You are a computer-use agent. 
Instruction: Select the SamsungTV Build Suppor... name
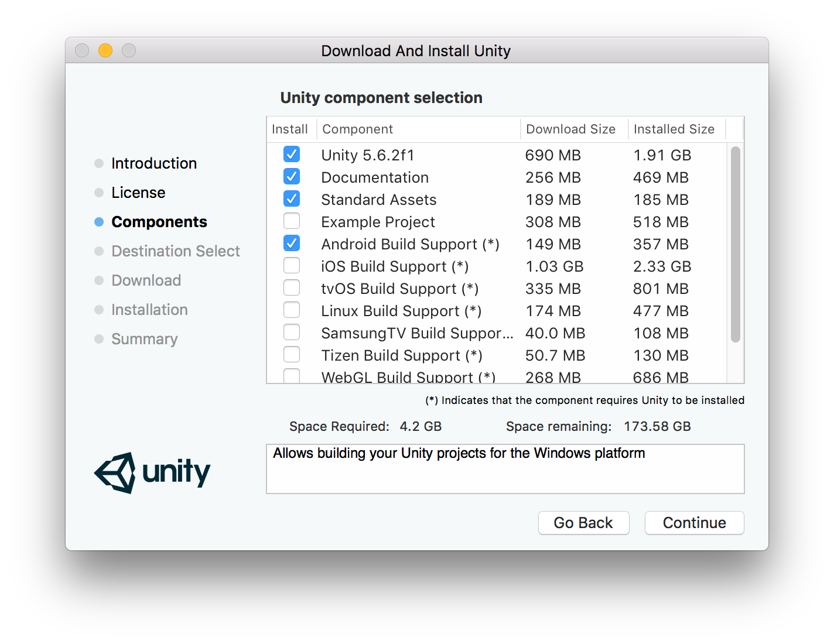pos(417,333)
